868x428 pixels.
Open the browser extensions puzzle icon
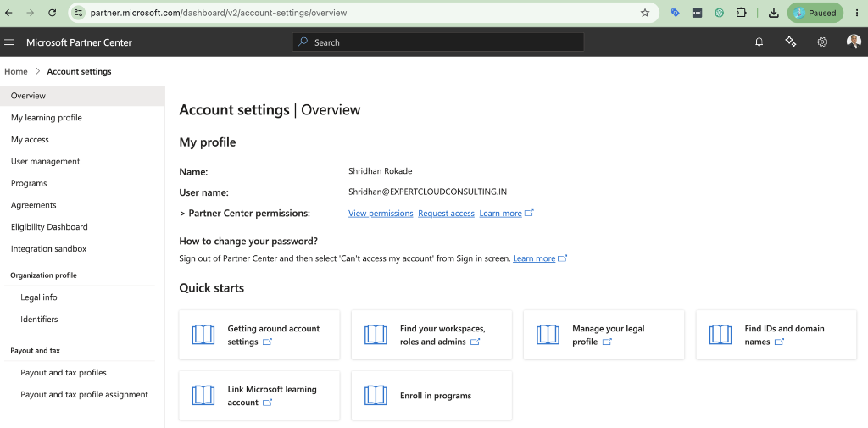coord(741,13)
